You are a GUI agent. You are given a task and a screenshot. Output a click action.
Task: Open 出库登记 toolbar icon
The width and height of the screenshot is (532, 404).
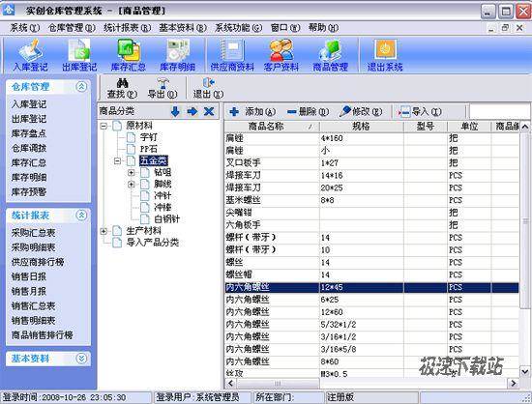coord(79,55)
